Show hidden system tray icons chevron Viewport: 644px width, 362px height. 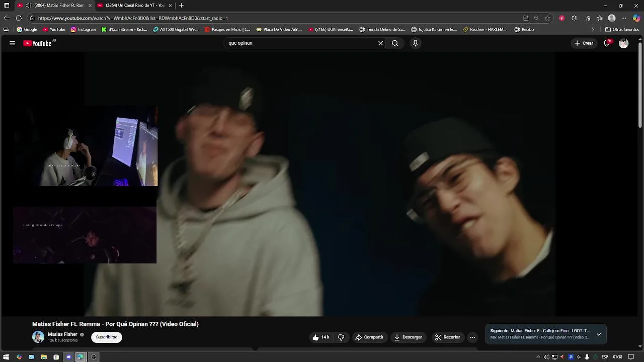click(538, 357)
